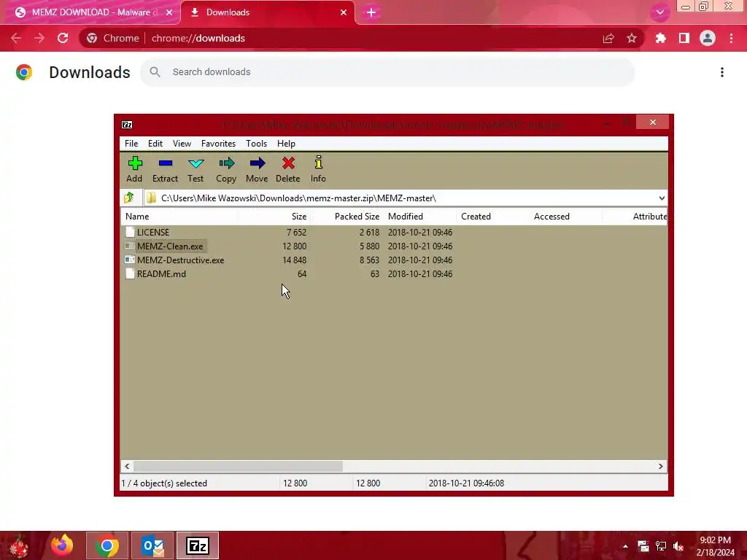Click the scroll right arrow in 7-Zip
This screenshot has width=747, height=560.
(660, 466)
